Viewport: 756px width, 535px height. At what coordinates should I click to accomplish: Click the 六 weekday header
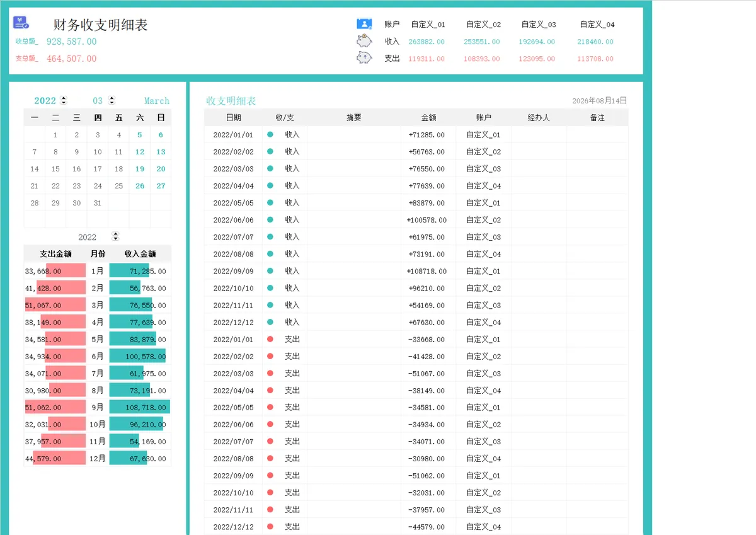pyautogui.click(x=140, y=117)
